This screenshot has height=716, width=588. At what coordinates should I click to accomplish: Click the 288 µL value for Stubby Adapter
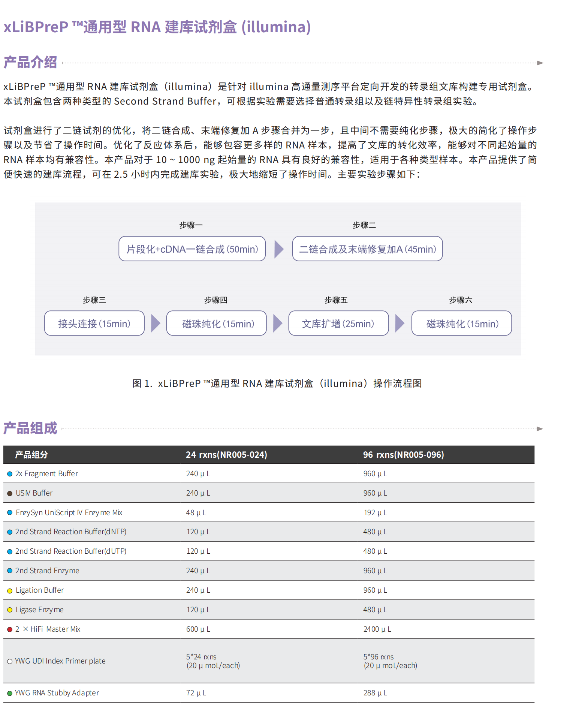click(375, 693)
